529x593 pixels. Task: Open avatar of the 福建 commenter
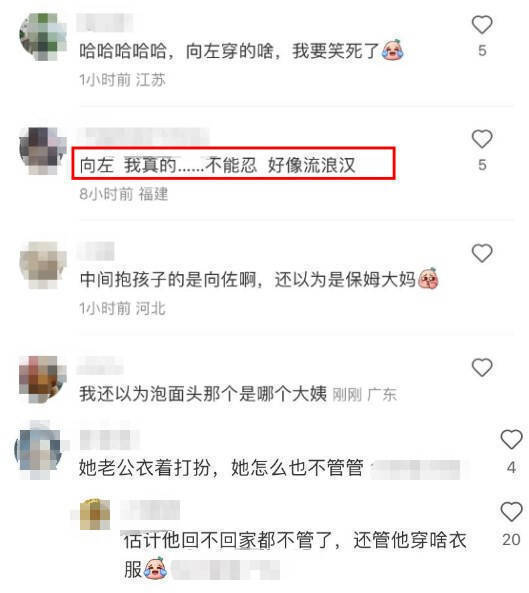tap(42, 151)
